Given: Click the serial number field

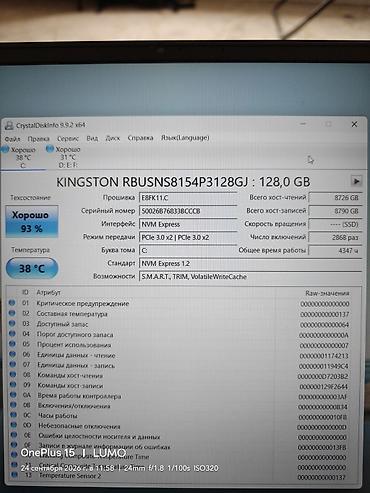Looking at the screenshot, I should 188,211.
